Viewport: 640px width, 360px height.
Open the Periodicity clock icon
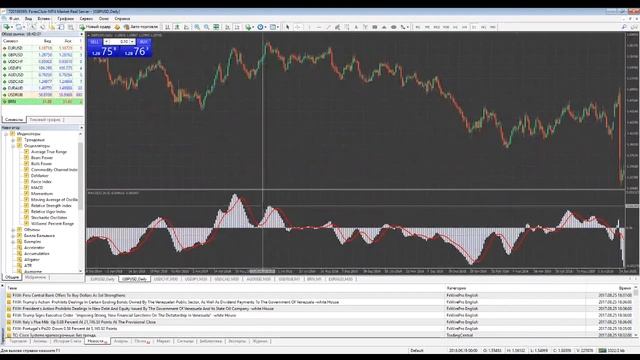pyautogui.click(x=261, y=27)
